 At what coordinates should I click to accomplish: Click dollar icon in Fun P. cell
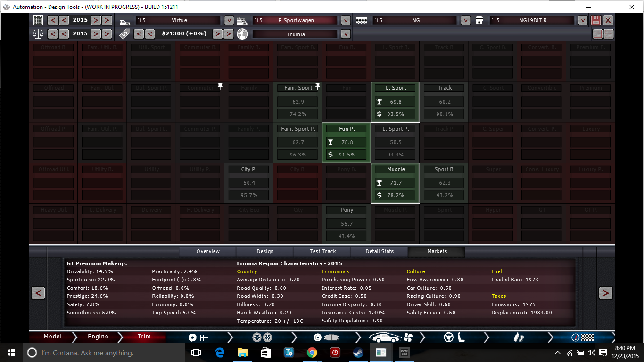[x=330, y=155]
